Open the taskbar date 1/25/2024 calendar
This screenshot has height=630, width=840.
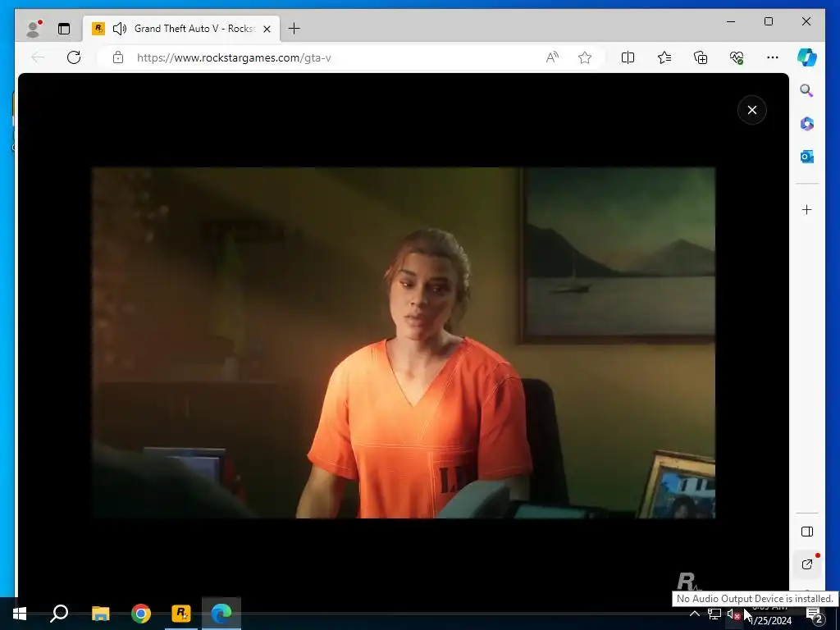771,620
